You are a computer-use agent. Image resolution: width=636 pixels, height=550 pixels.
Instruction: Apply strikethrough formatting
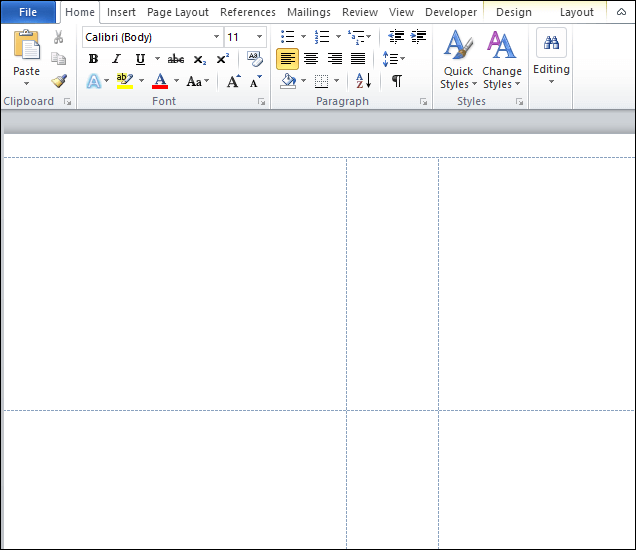pyautogui.click(x=176, y=59)
